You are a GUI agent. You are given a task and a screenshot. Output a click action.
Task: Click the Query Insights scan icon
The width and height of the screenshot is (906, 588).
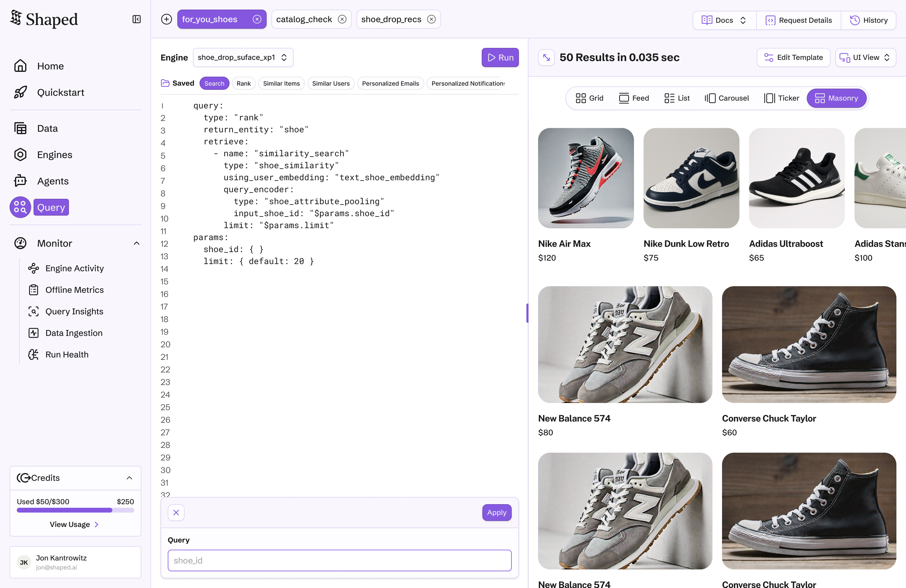pyautogui.click(x=34, y=311)
